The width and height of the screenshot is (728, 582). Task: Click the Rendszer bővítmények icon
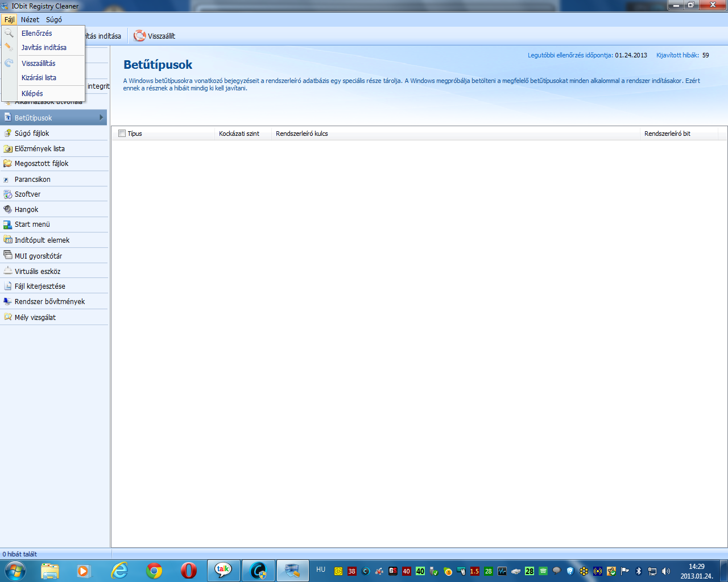(8, 301)
